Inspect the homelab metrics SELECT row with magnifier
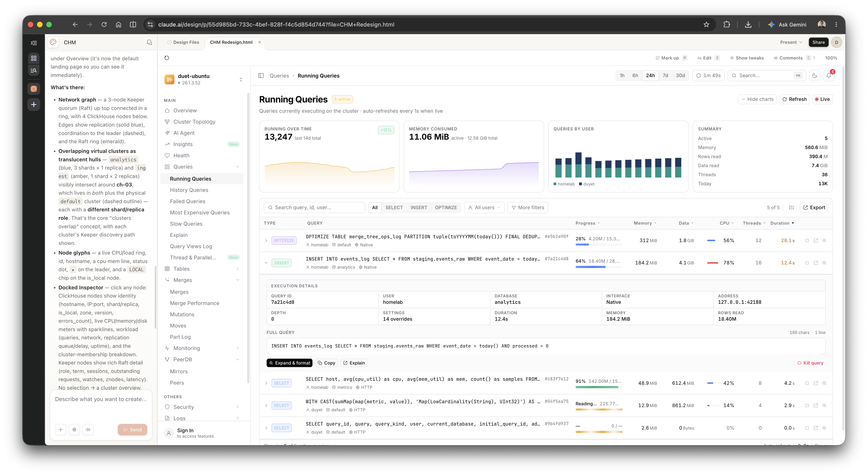This screenshot has height=475, width=868. [x=825, y=383]
